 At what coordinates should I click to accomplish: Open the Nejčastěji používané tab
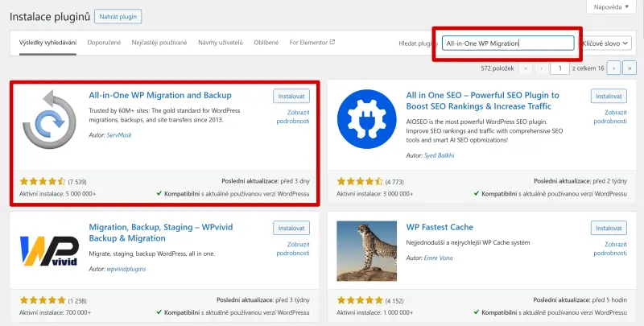click(159, 43)
